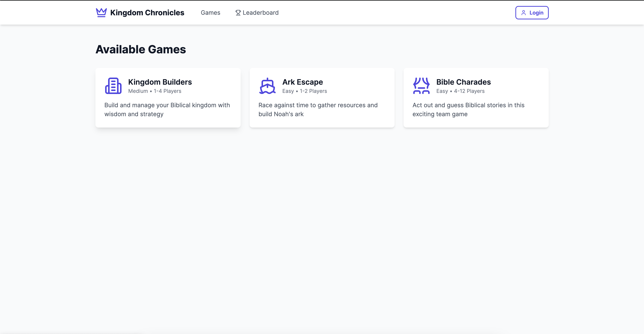Go to the Leaderboard page
This screenshot has width=644, height=334.
(260, 13)
